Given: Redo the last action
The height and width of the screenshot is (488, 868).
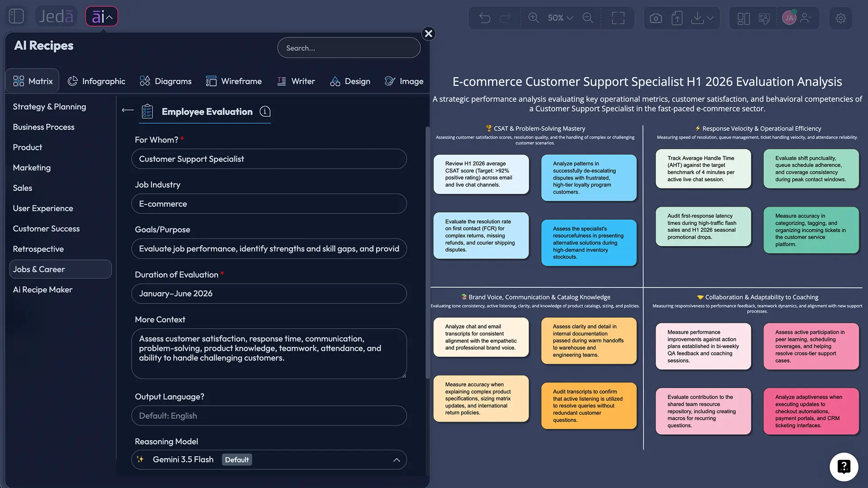Looking at the screenshot, I should 505,18.
